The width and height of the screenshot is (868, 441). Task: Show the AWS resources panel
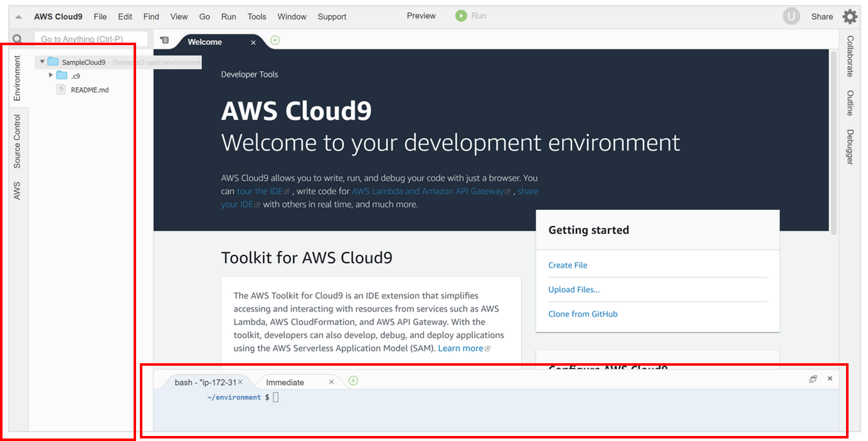click(x=17, y=190)
